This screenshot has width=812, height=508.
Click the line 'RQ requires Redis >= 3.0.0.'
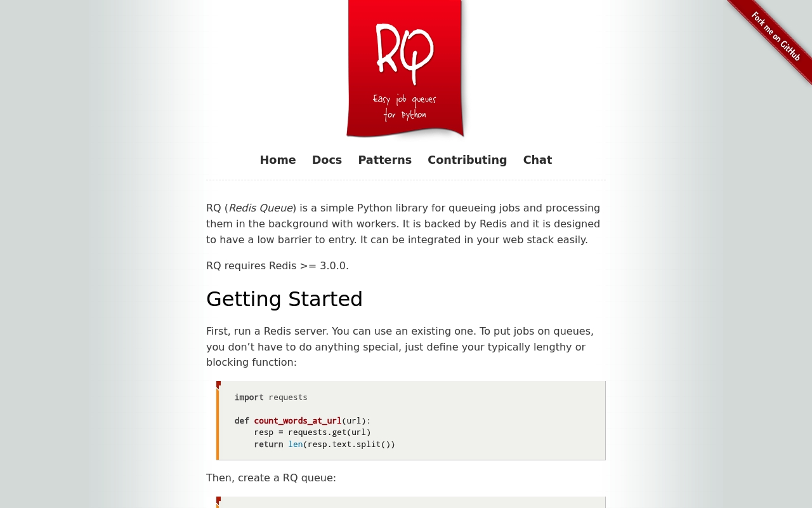(277, 266)
